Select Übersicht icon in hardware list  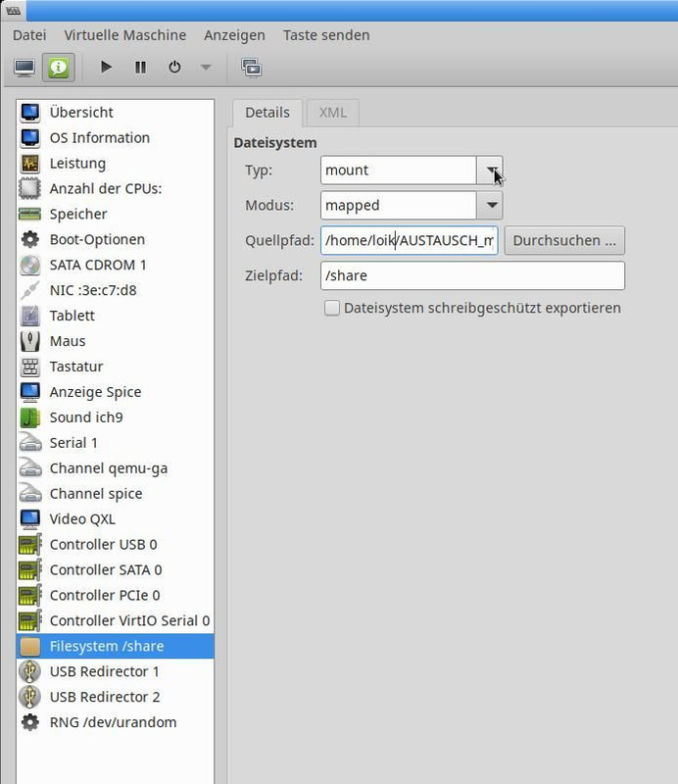[30, 113]
